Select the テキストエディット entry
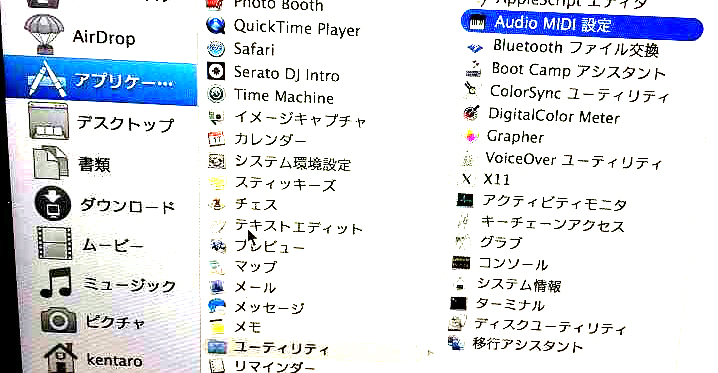Viewport: 718px width, 373px height. 298,227
